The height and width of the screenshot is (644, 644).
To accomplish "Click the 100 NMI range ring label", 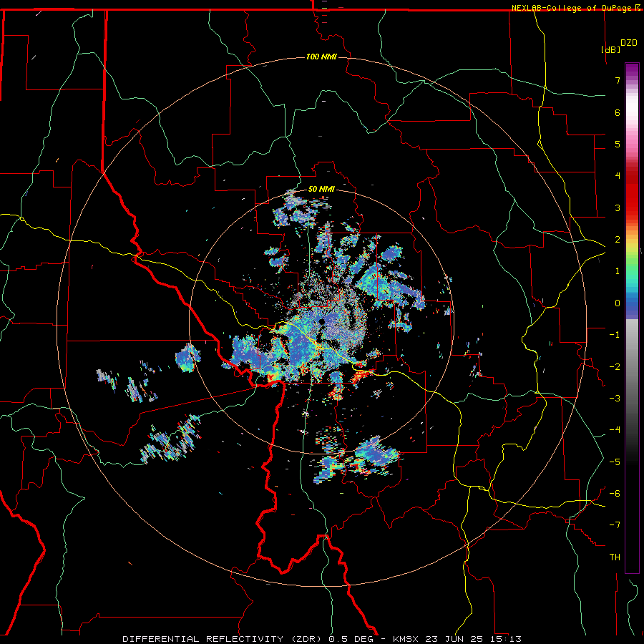I will (x=321, y=57).
